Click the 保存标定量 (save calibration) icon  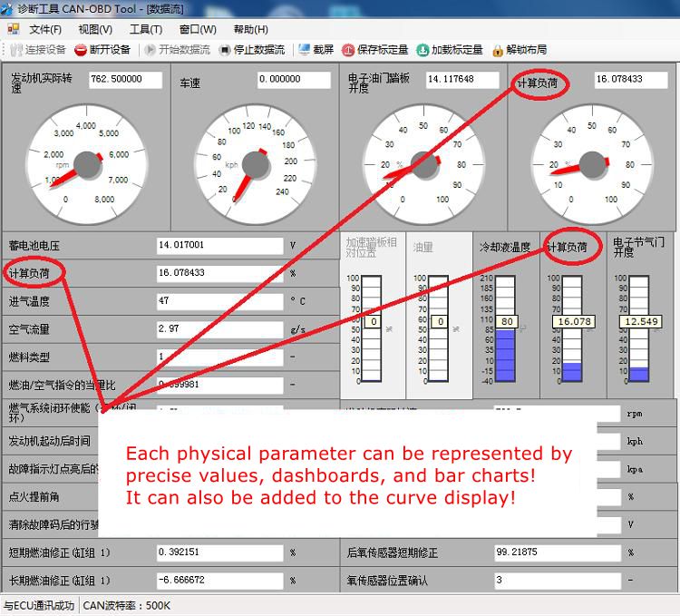349,50
